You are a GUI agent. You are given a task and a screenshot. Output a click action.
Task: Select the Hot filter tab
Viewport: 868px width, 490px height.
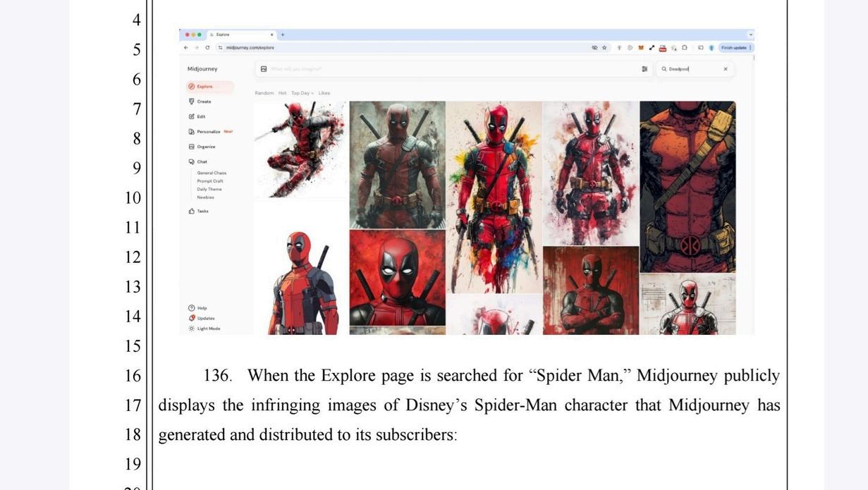point(282,93)
